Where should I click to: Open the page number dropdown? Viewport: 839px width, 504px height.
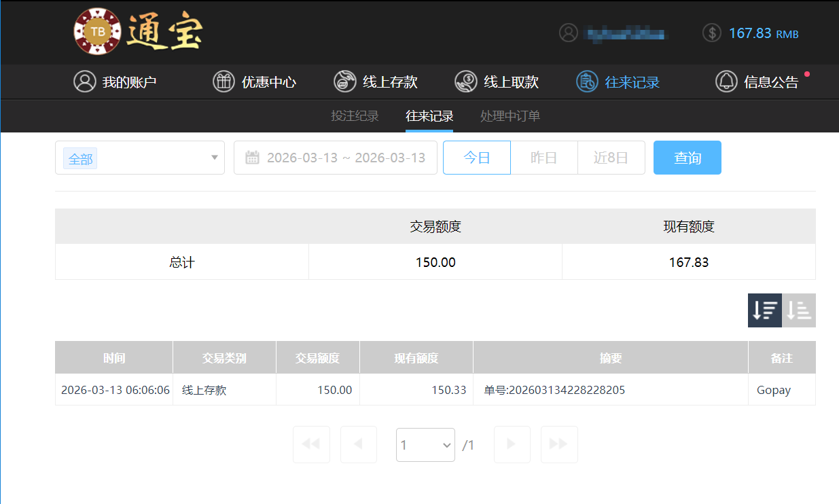tap(425, 444)
